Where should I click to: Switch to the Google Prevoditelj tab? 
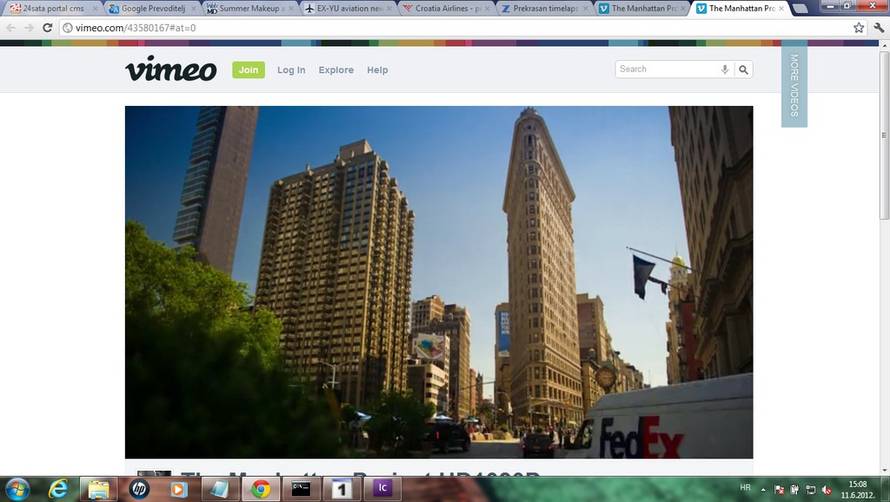(x=150, y=9)
